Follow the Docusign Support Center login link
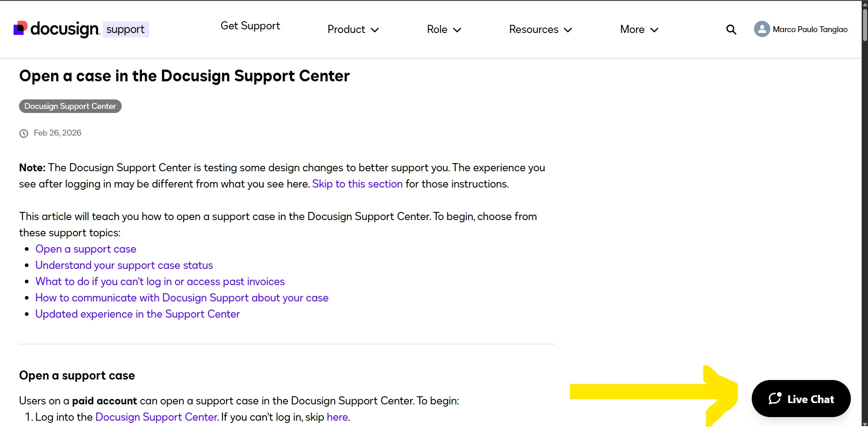Screen dimensions: 868x427 [x=157, y=417]
